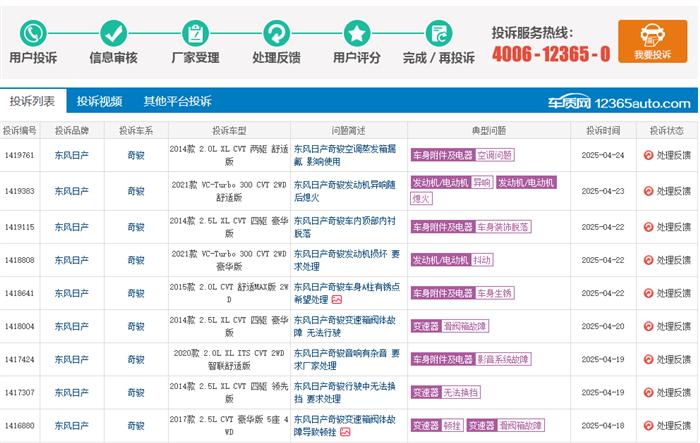This screenshot has height=443, width=700.
Task: Click complaint number 1418004
Action: (20, 326)
